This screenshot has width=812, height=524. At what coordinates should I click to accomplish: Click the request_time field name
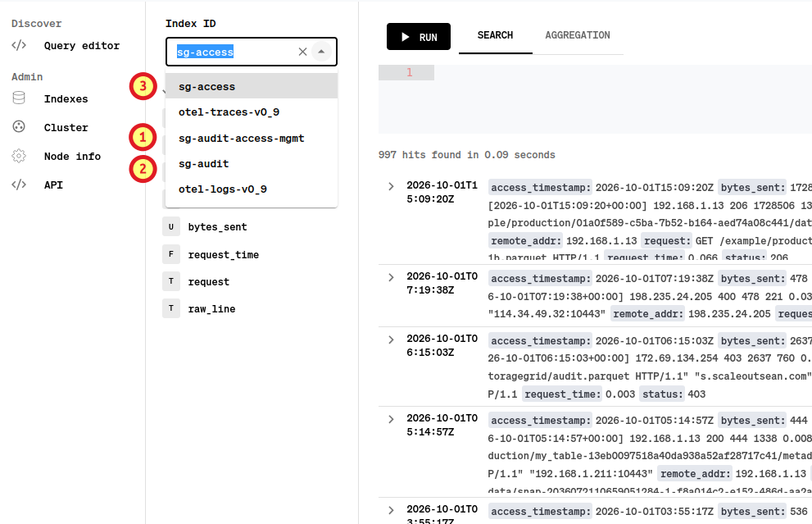click(223, 255)
